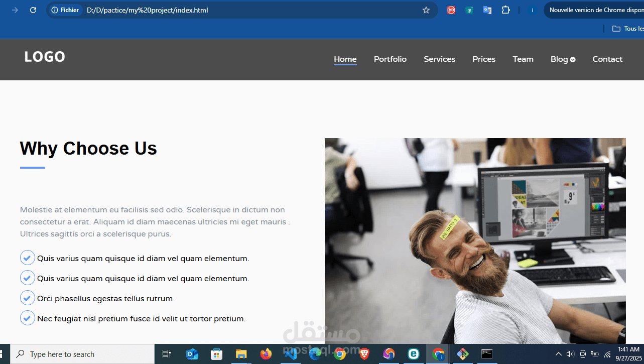Click the browser forward arrow
This screenshot has height=364, width=644.
pyautogui.click(x=15, y=10)
